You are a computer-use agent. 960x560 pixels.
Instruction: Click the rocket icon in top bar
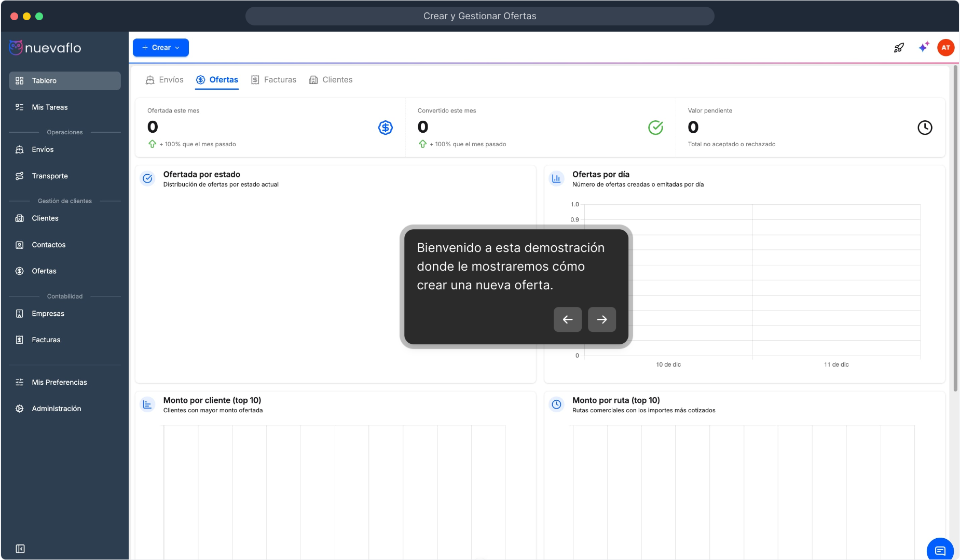coord(899,48)
